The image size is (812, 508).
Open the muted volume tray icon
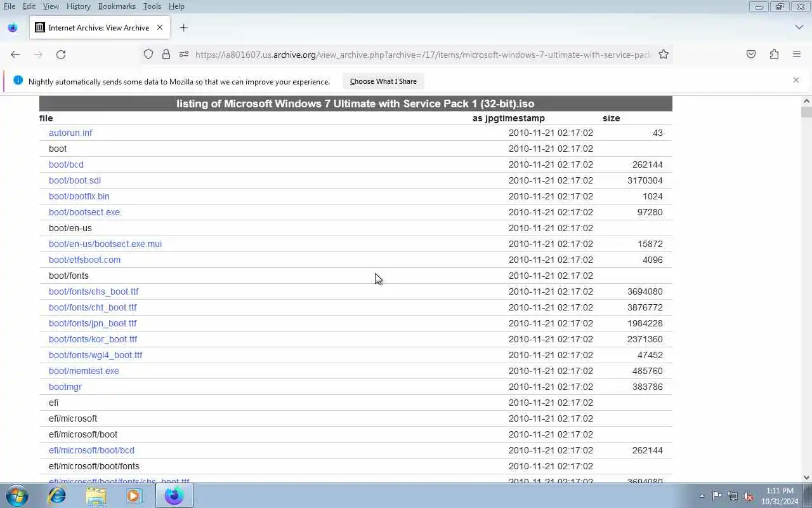click(749, 496)
